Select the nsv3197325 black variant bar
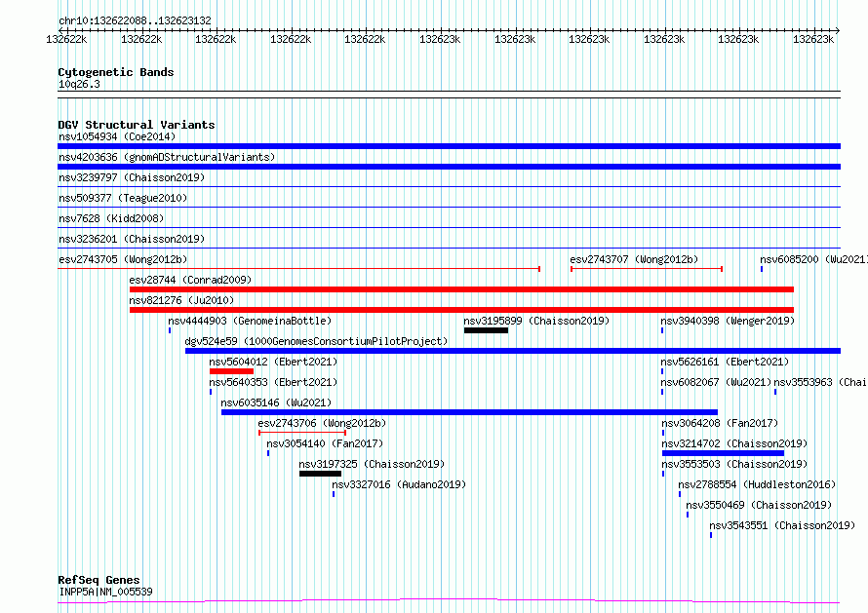This screenshot has height=613, width=868. point(320,474)
